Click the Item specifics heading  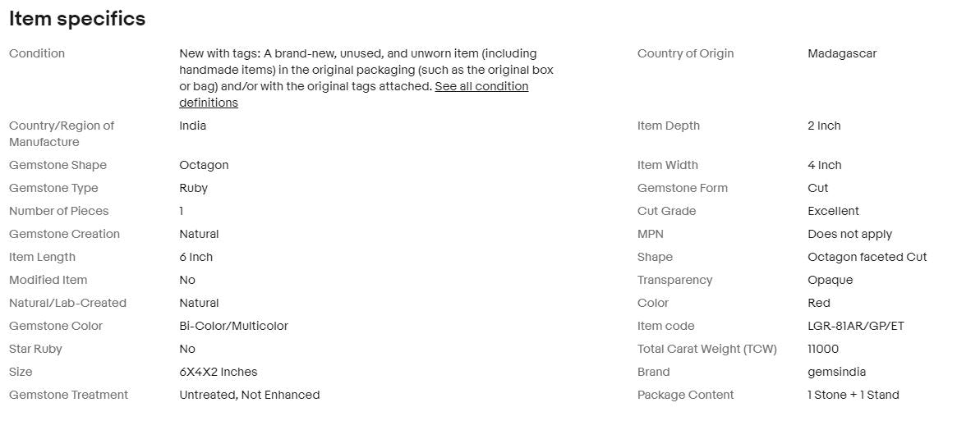coord(77,19)
